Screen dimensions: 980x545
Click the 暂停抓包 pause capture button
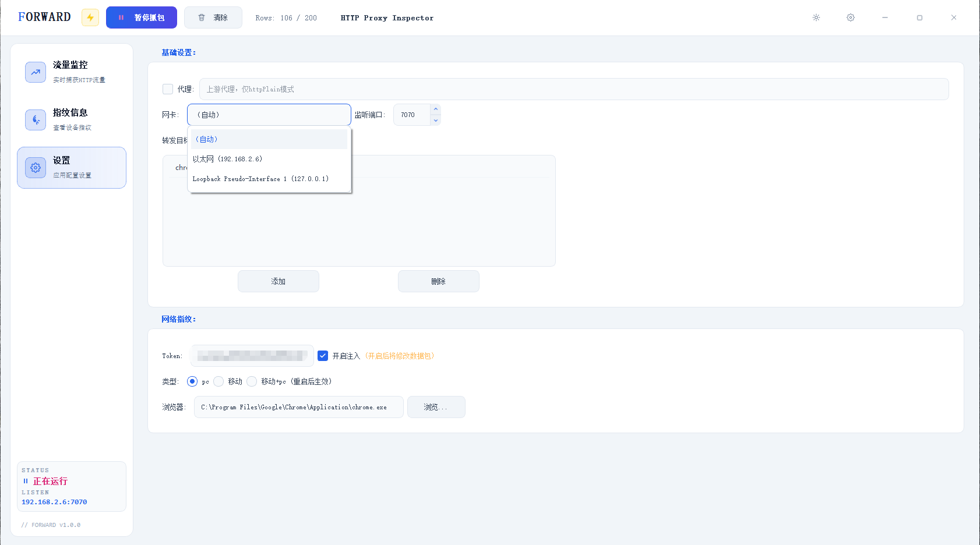coord(142,17)
